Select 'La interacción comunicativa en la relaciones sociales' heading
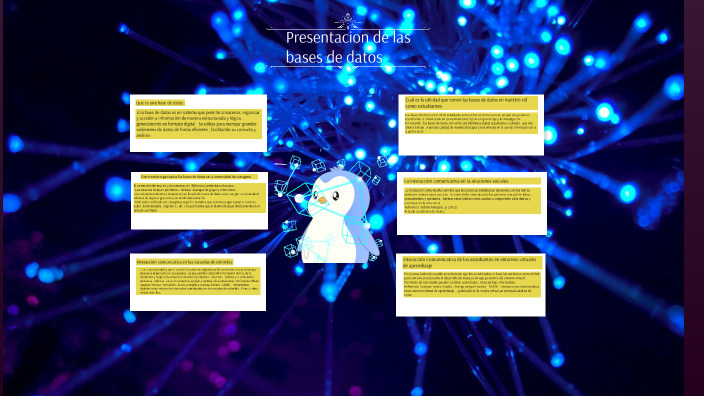The width and height of the screenshot is (704, 396). [472, 181]
